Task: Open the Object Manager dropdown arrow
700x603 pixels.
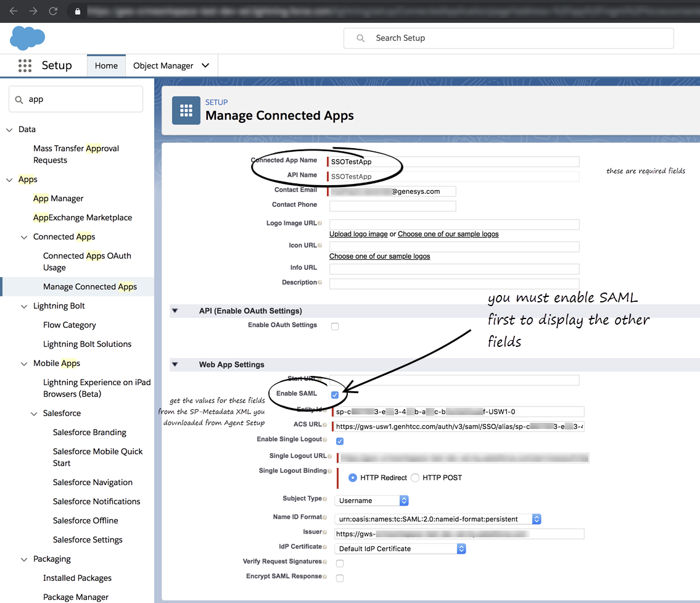Action: click(205, 65)
